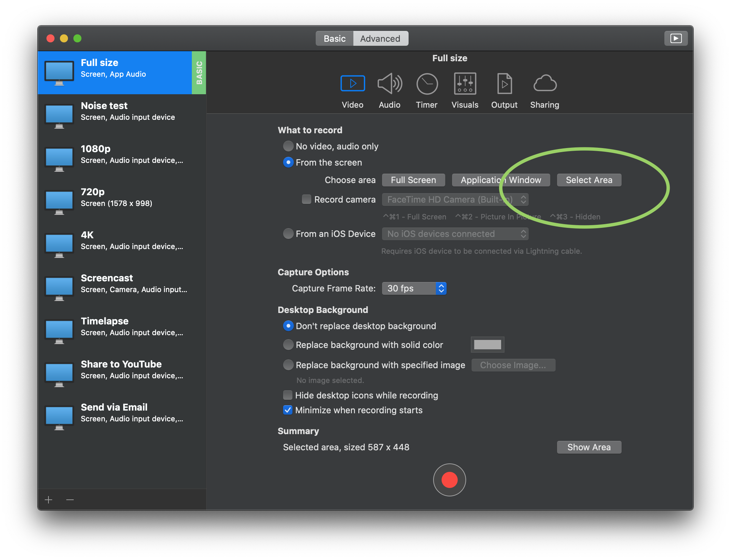Switch to the Advanced tab
The height and width of the screenshot is (560, 731).
(x=380, y=39)
